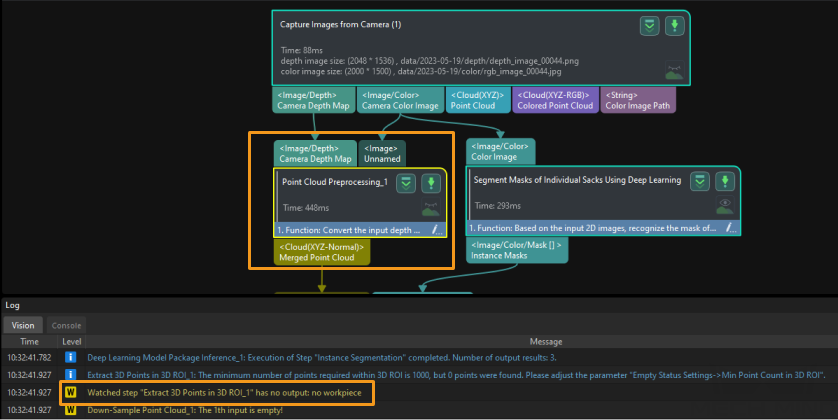838x420 pixels.
Task: Select the Merged Point Cloud output port
Action: click(317, 251)
